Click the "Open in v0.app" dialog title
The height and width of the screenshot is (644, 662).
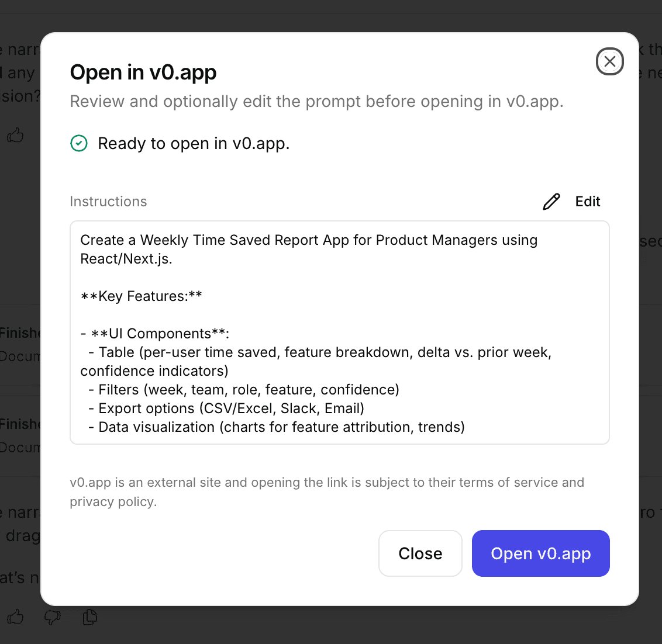tap(143, 72)
